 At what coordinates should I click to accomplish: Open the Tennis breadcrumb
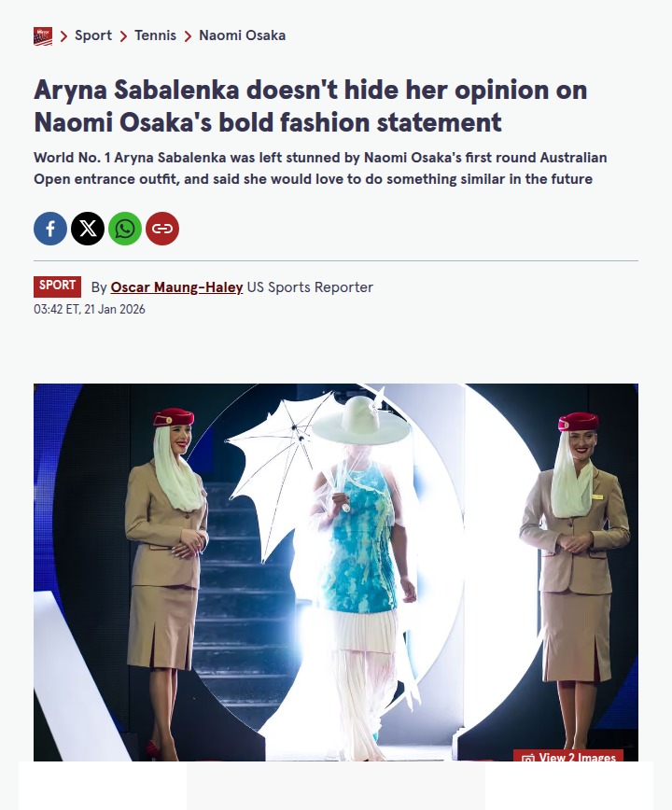point(155,35)
